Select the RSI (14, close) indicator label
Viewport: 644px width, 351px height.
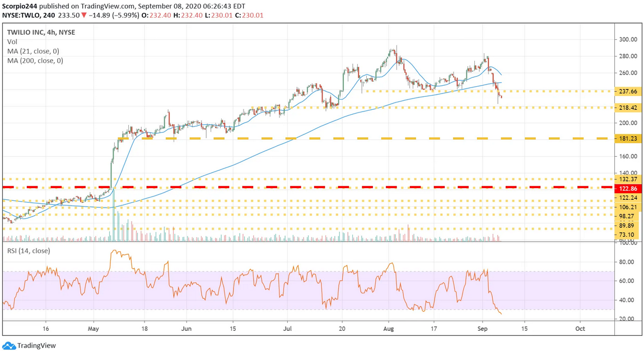tap(29, 251)
